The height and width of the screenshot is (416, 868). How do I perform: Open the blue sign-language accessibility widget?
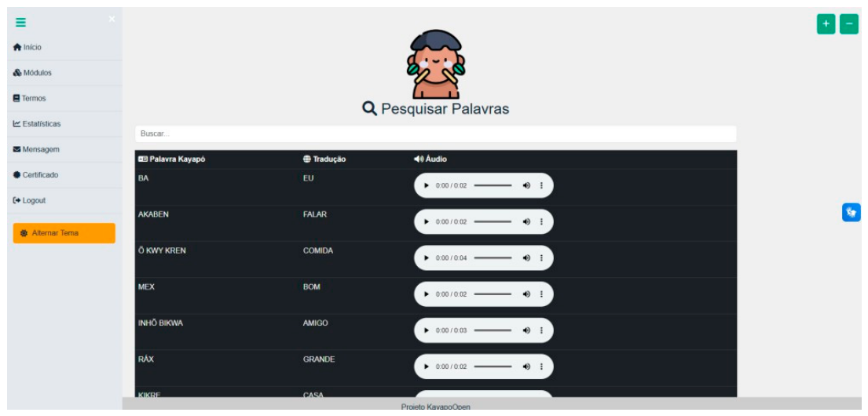(852, 213)
